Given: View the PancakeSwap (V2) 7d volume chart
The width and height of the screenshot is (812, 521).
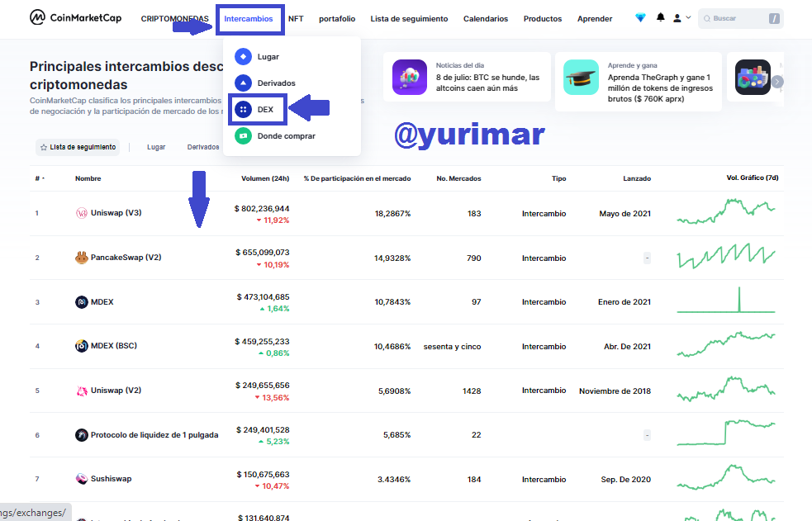Looking at the screenshot, I should pyautogui.click(x=726, y=256).
